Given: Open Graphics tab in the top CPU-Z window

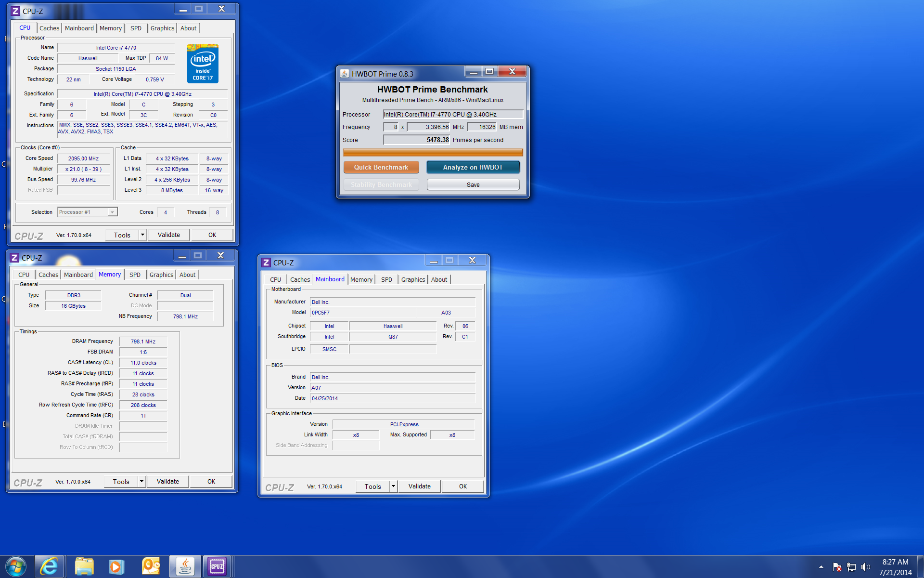Looking at the screenshot, I should point(162,28).
